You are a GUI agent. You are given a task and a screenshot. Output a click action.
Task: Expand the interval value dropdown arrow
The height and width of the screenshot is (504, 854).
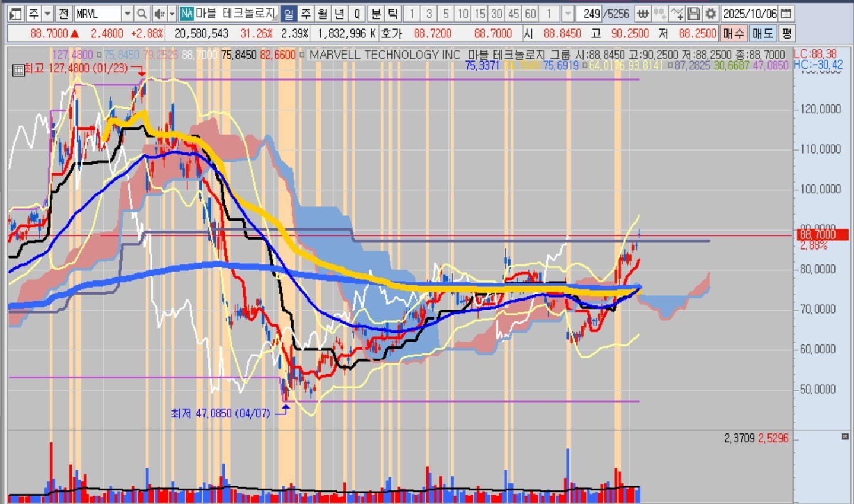[568, 14]
